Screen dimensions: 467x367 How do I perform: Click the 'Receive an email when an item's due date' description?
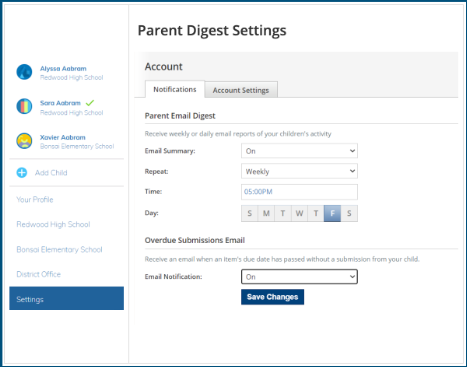[x=282, y=259]
